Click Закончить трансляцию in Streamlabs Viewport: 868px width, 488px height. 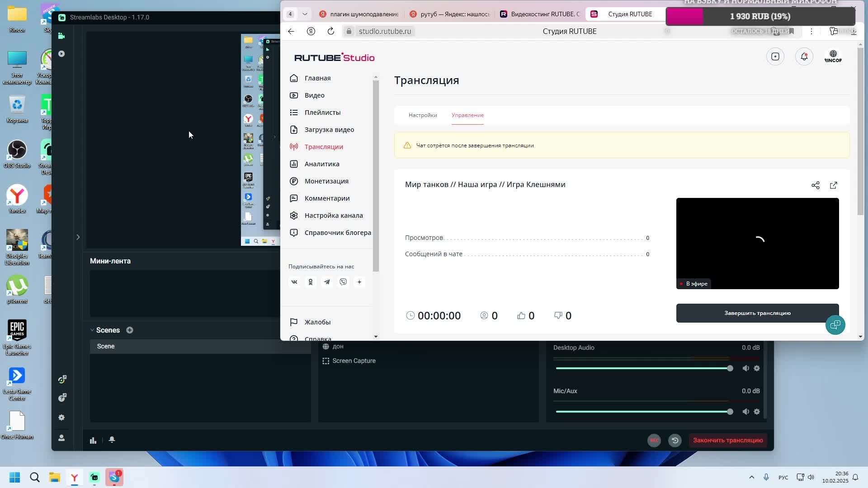click(727, 440)
